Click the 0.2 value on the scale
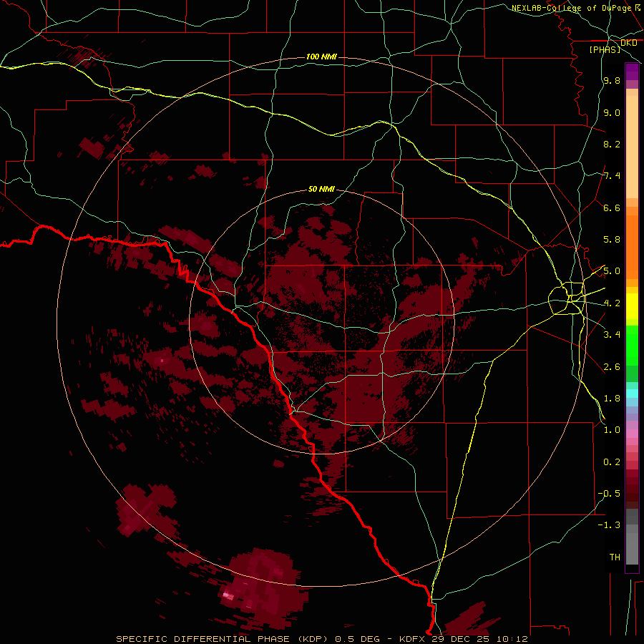Viewport: 644px width, 644px height. (612, 462)
